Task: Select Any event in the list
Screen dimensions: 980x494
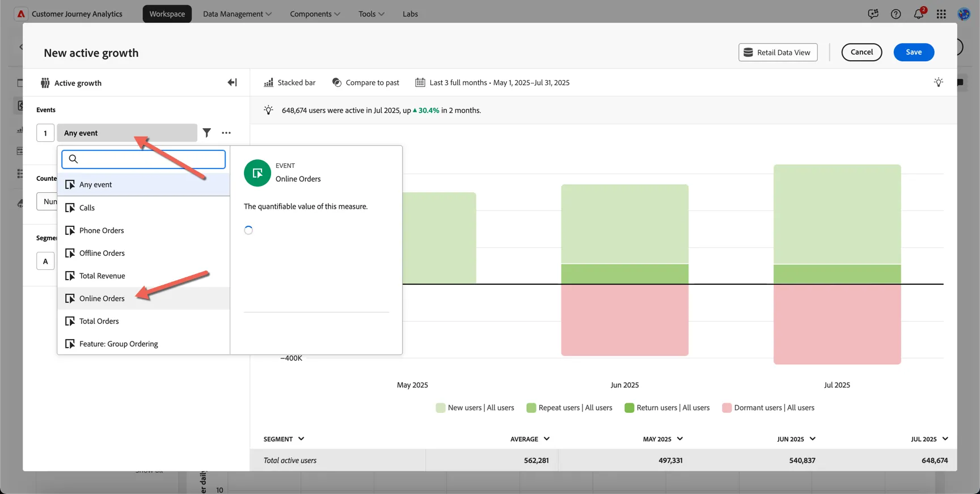Action: (x=143, y=185)
